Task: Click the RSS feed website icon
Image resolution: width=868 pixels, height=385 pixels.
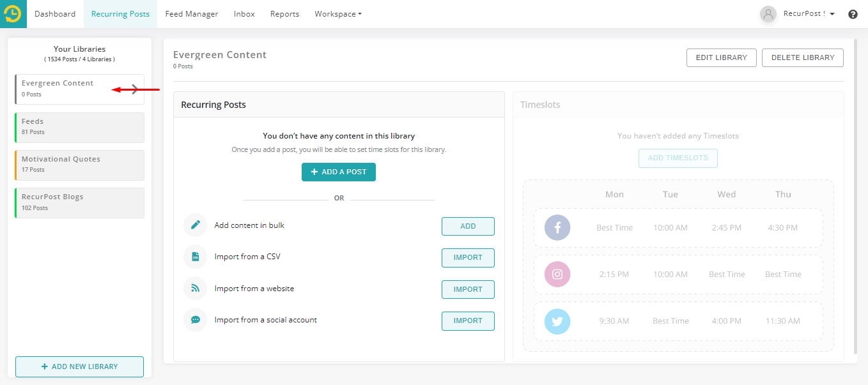Action: point(196,289)
